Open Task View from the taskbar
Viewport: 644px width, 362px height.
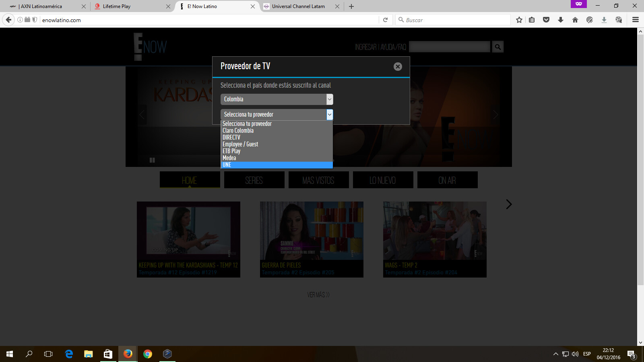48,354
